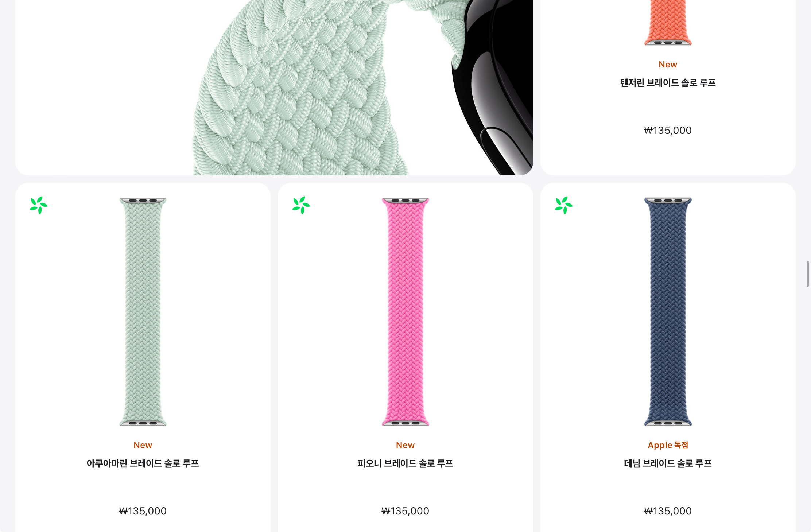811x532 pixels.
Task: Click green leaf icon on Denim band card
Action: [x=564, y=205]
